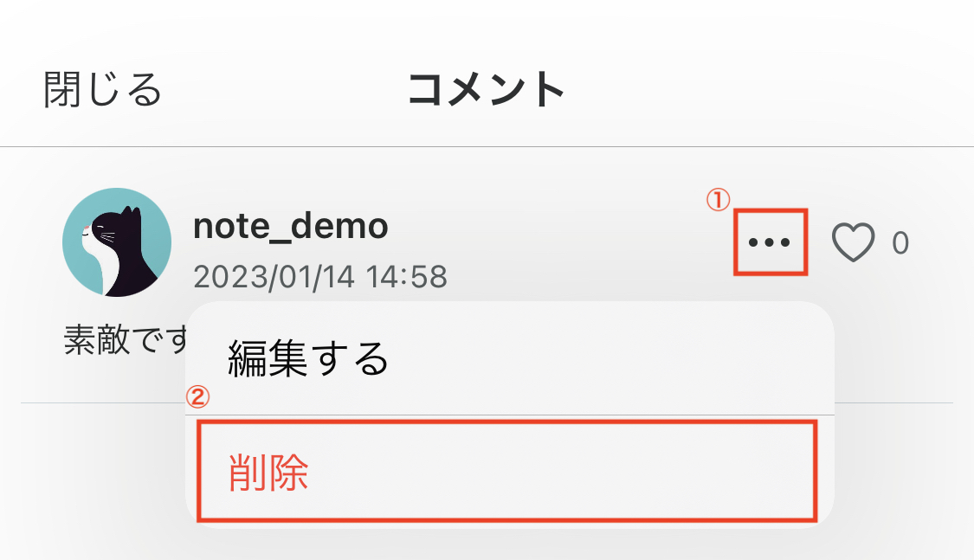Like the comment with the heart icon
The image size is (974, 560).
854,242
